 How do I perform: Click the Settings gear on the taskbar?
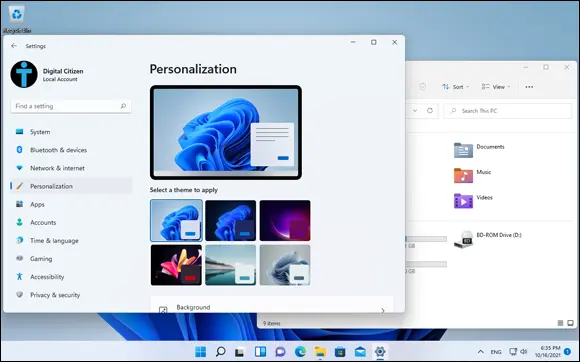[380, 352]
